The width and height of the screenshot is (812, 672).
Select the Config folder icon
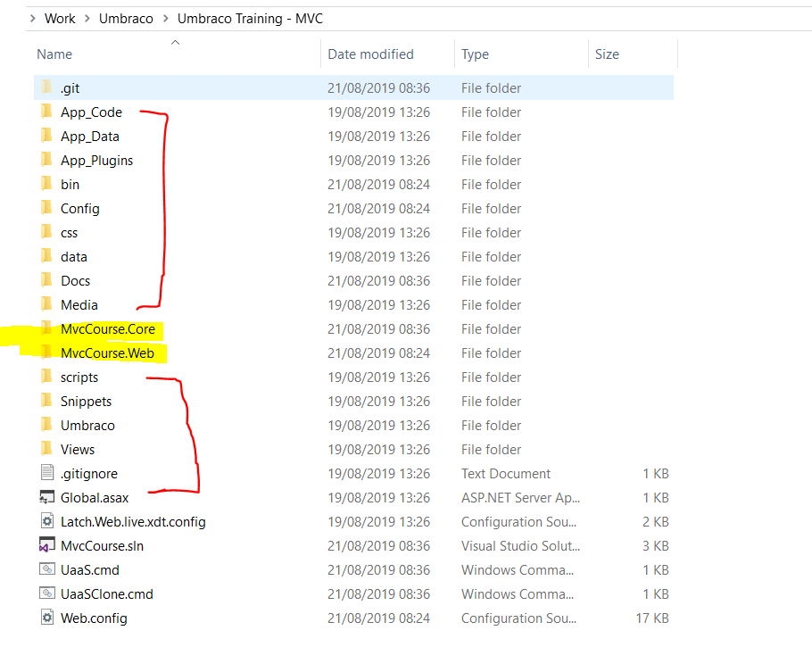point(46,207)
